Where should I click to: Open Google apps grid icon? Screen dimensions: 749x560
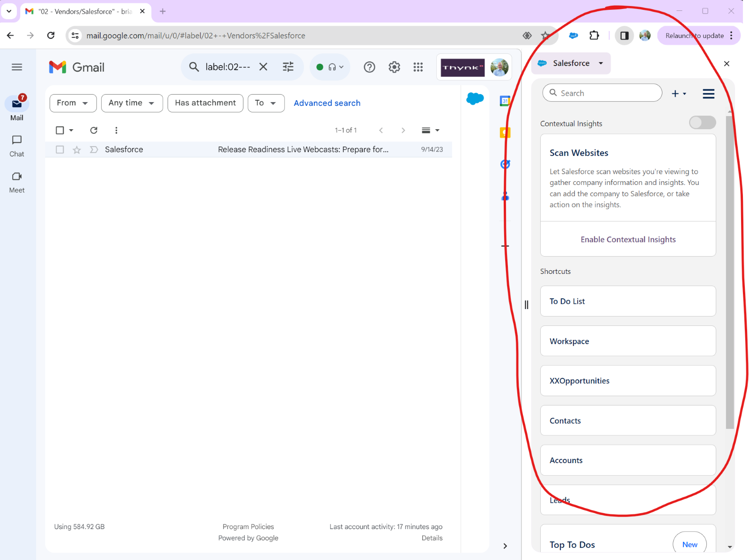click(x=418, y=67)
